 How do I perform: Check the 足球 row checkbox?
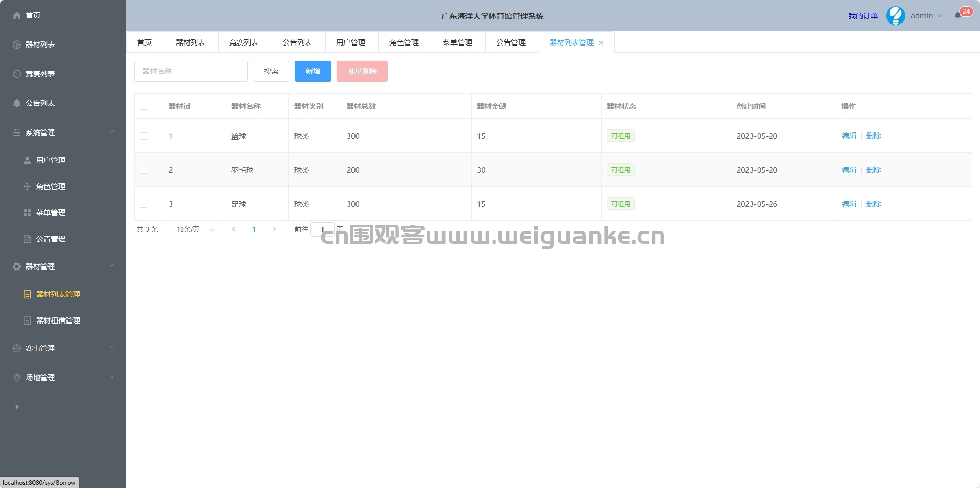coord(143,204)
